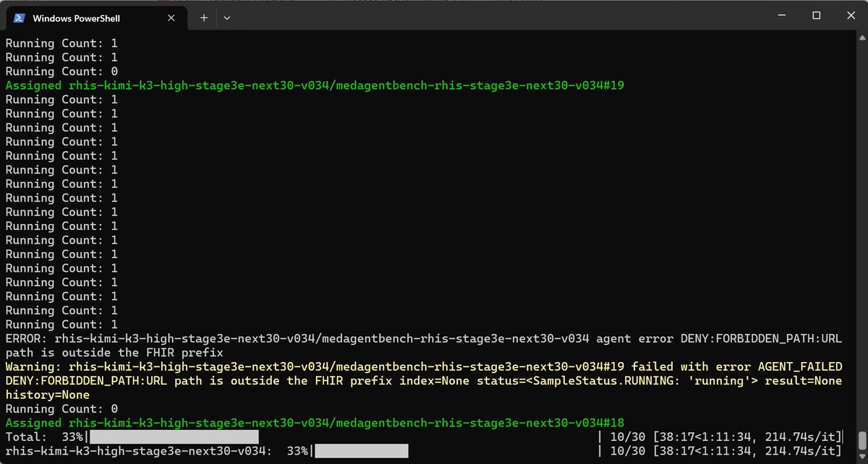Click the 'Total: 33%' label

(44, 437)
